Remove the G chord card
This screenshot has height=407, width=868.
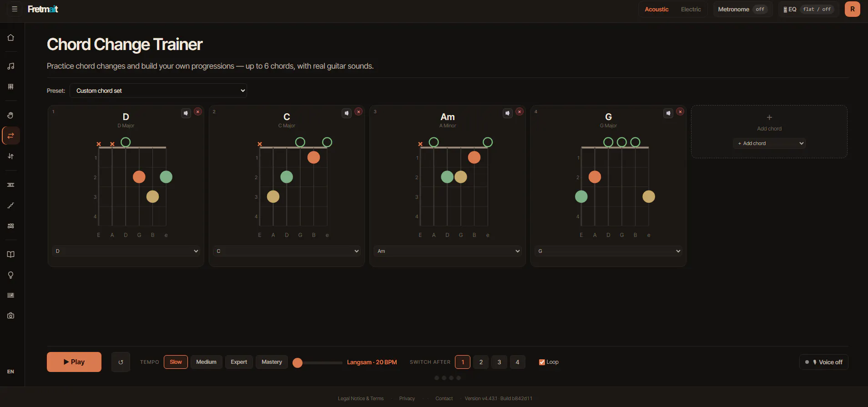[680, 112]
